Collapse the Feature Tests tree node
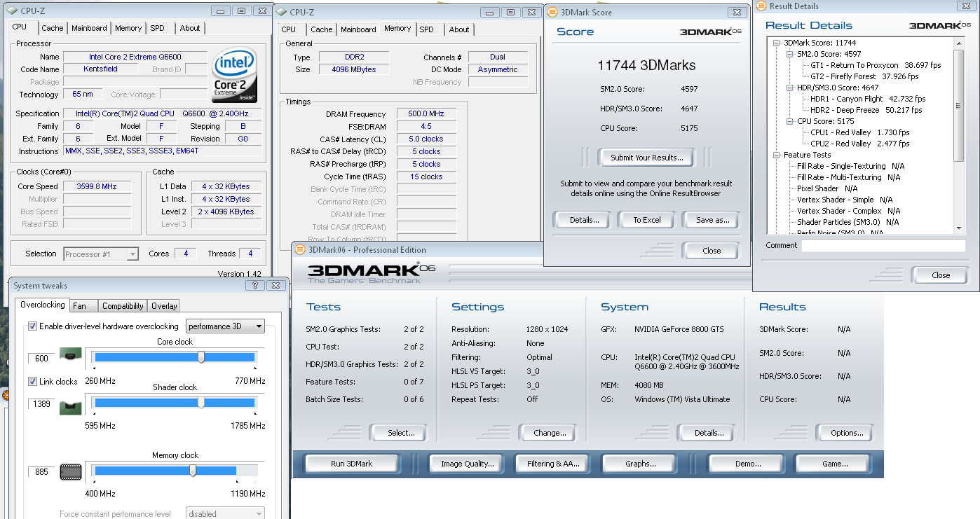 click(777, 155)
